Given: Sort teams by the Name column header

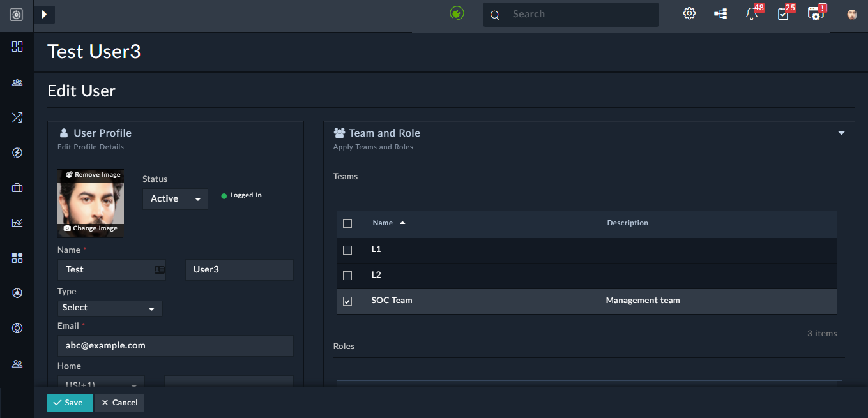Looking at the screenshot, I should [384, 223].
